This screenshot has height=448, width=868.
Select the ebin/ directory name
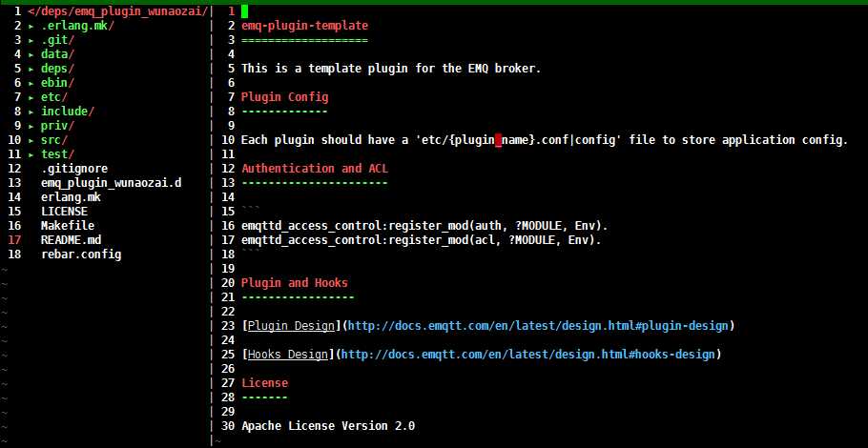(57, 83)
